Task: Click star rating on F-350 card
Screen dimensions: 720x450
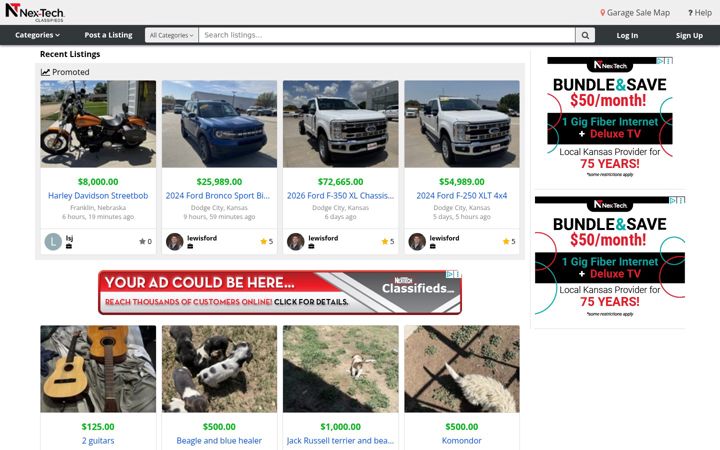Action: [388, 242]
